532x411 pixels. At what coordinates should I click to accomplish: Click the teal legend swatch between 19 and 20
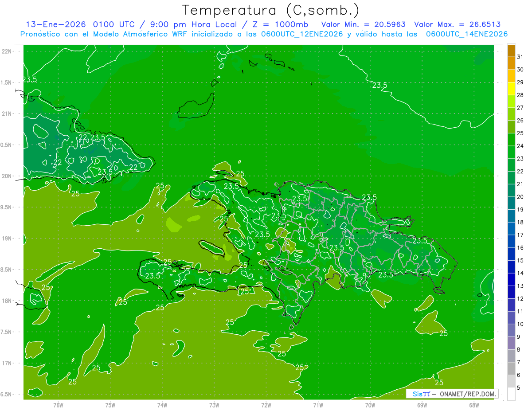click(x=512, y=204)
